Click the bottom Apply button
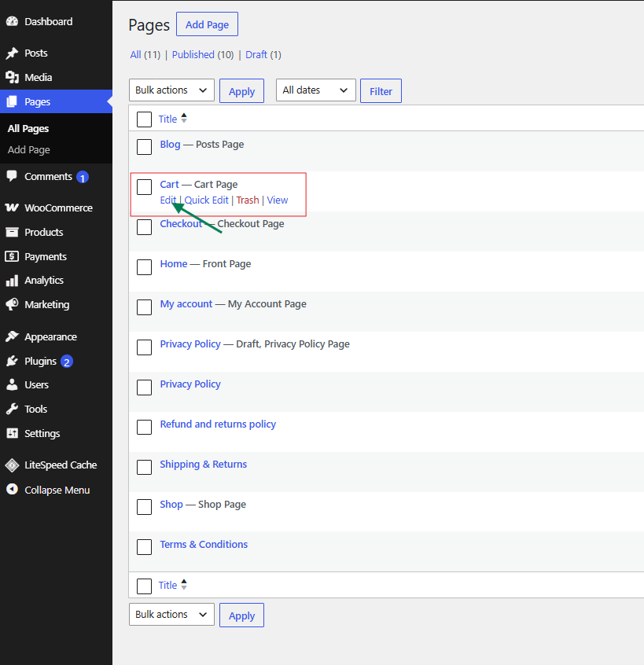This screenshot has width=644, height=665. tap(242, 615)
